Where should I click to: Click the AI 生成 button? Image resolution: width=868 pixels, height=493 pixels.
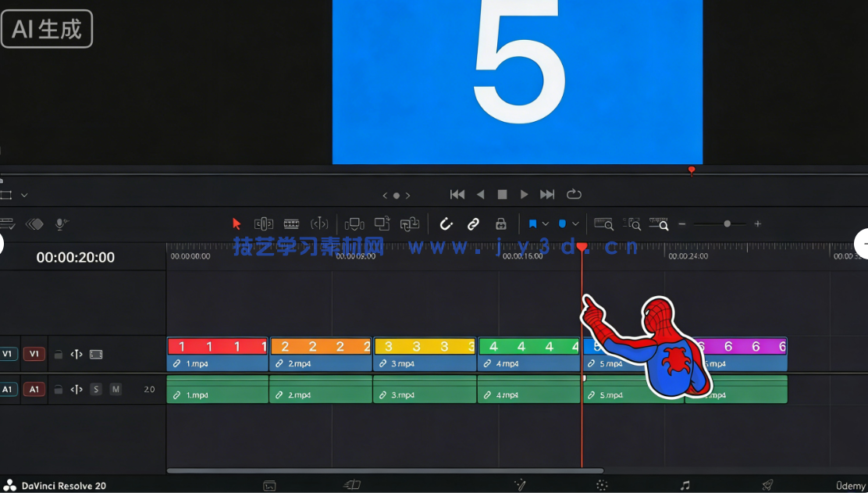pyautogui.click(x=45, y=29)
